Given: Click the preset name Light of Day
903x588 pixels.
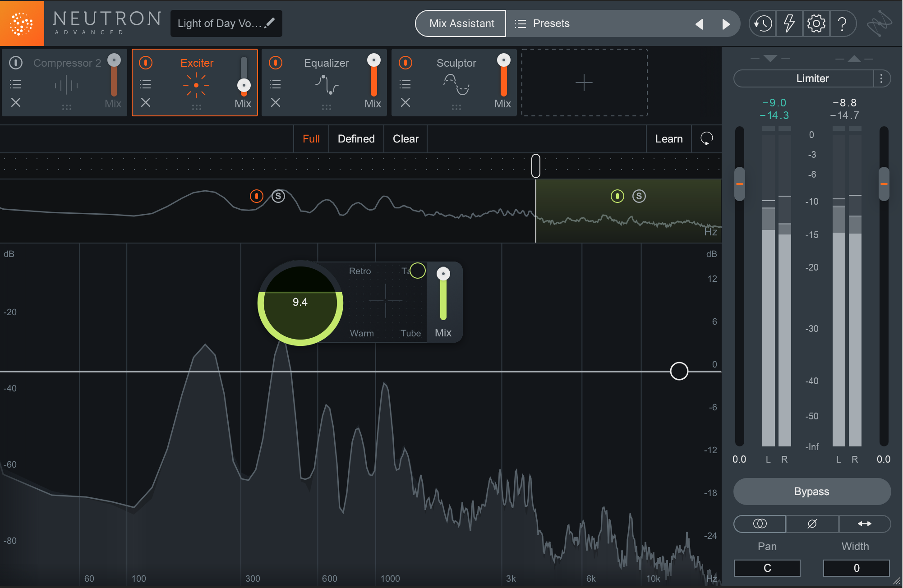Looking at the screenshot, I should [219, 23].
